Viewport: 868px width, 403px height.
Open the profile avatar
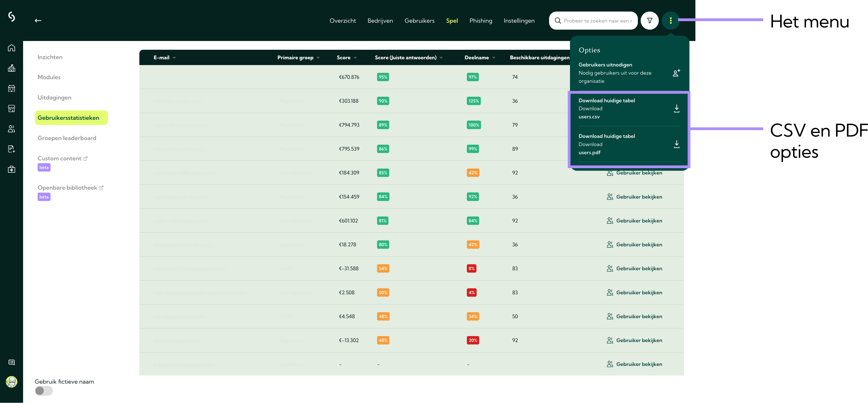tap(11, 382)
